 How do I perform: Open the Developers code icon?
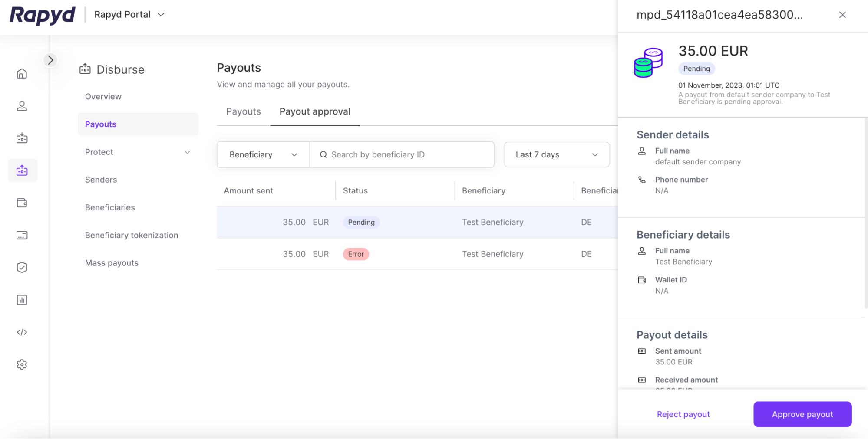click(x=22, y=332)
